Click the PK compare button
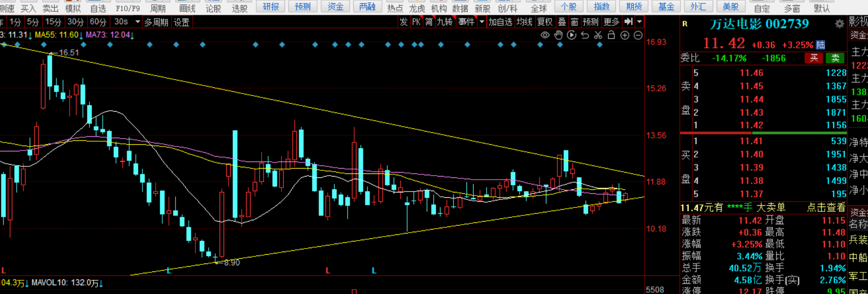The height and width of the screenshot is (294, 868). (x=416, y=22)
